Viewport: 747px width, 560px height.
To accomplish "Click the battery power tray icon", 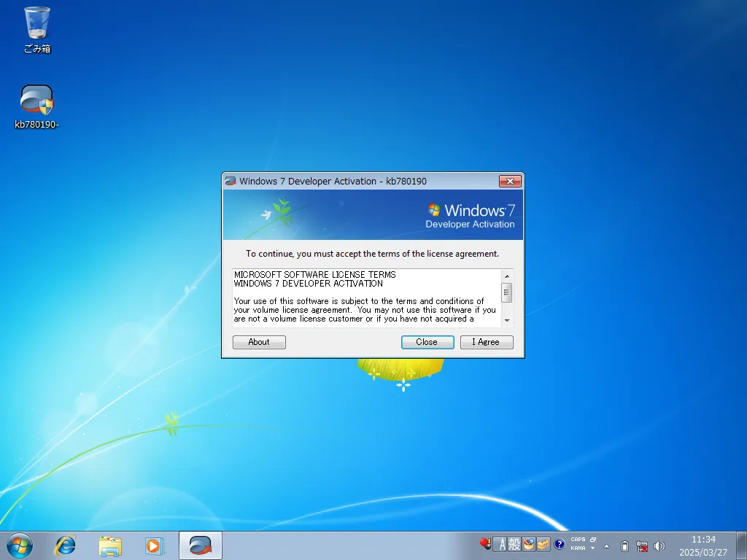I will [x=624, y=546].
